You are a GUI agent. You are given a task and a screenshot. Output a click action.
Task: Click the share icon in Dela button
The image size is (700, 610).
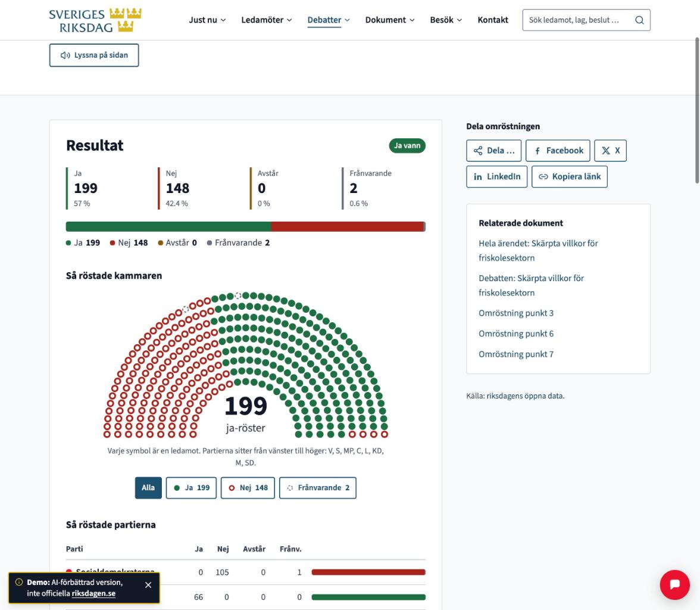[x=477, y=151]
